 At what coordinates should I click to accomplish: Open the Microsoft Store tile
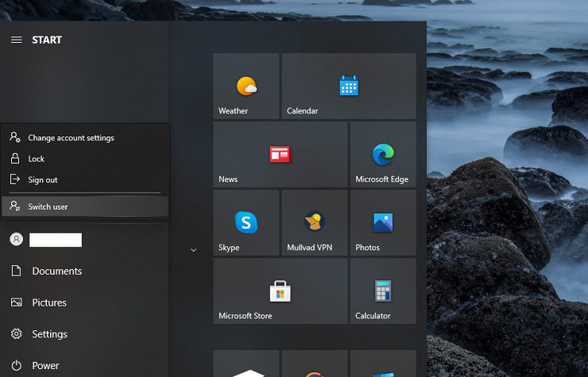[x=280, y=291]
